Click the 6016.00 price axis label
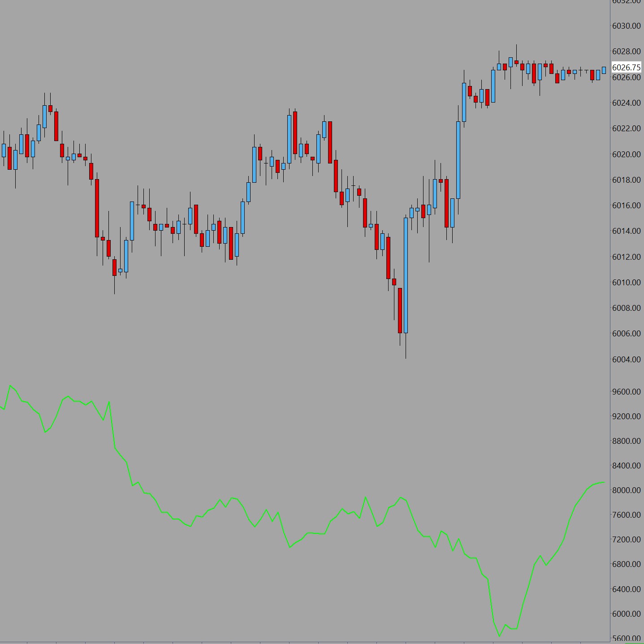This screenshot has height=644, width=644. pyautogui.click(x=627, y=206)
